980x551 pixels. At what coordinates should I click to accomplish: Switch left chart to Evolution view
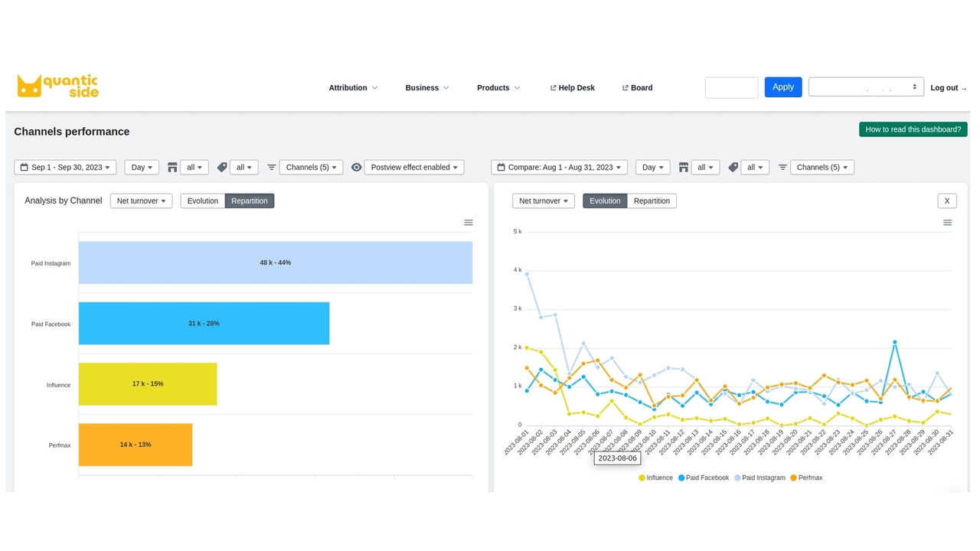[x=202, y=201]
